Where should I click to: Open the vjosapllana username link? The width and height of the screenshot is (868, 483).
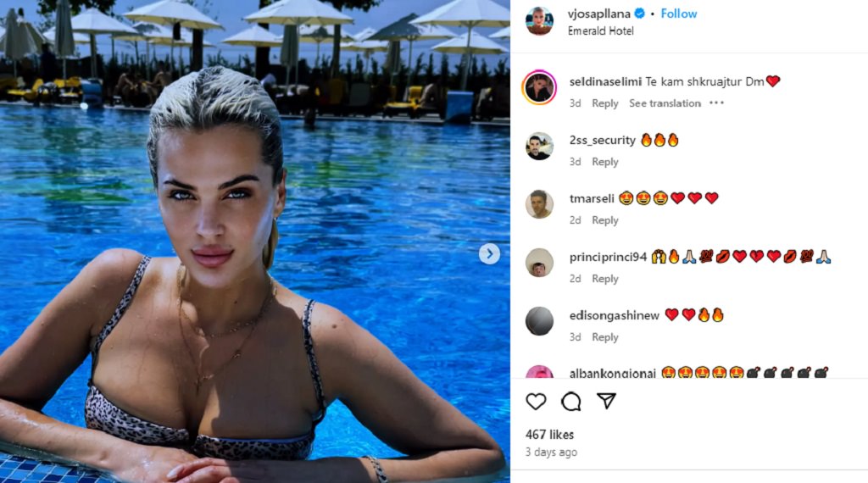(599, 14)
